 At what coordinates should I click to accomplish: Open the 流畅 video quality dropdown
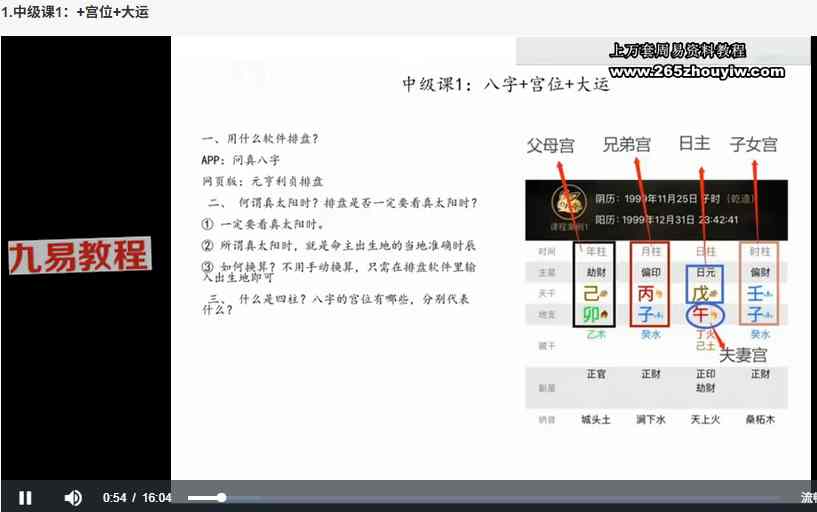point(807,497)
